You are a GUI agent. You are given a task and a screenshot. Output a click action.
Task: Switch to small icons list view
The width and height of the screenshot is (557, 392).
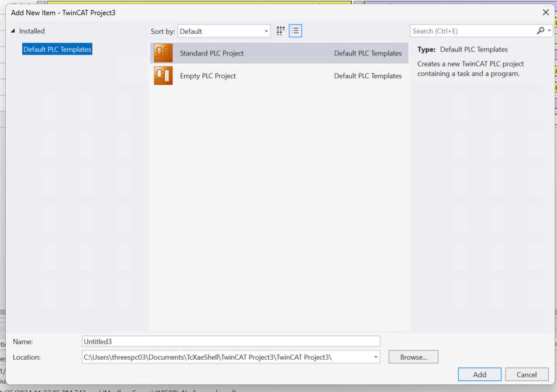click(x=295, y=31)
